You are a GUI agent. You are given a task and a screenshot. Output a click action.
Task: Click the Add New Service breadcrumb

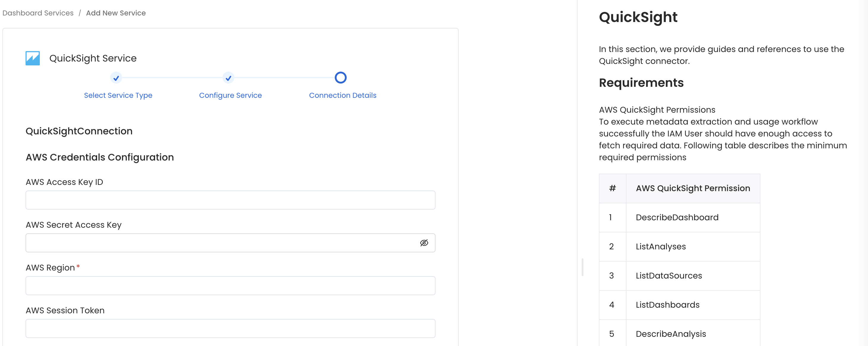(116, 13)
